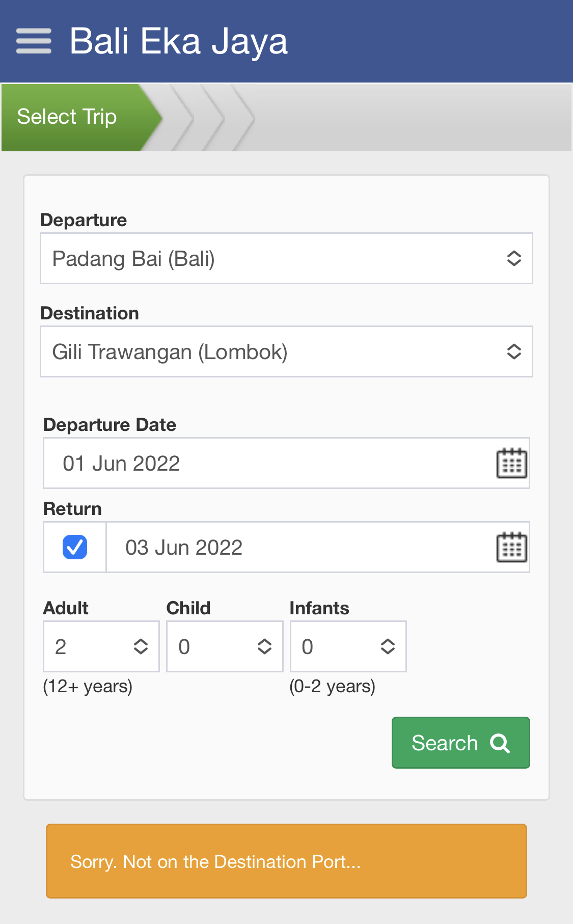This screenshot has width=573, height=924.
Task: Click the Sorry. Not on the Destination Port alert
Action: 286,861
